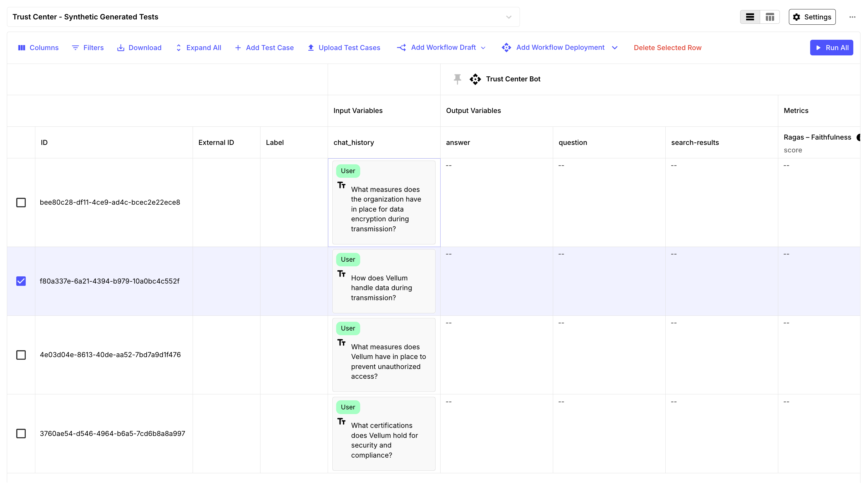Open the three-dot more options menu
This screenshot has width=868, height=487.
tap(852, 17)
